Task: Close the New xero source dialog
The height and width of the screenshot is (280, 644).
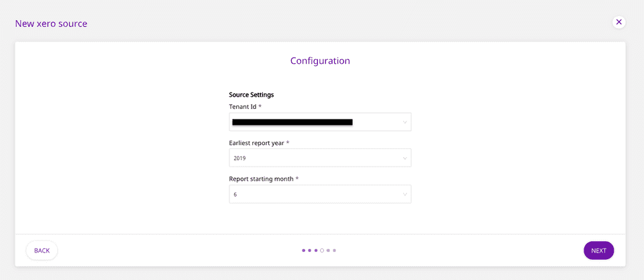Action: click(x=619, y=22)
